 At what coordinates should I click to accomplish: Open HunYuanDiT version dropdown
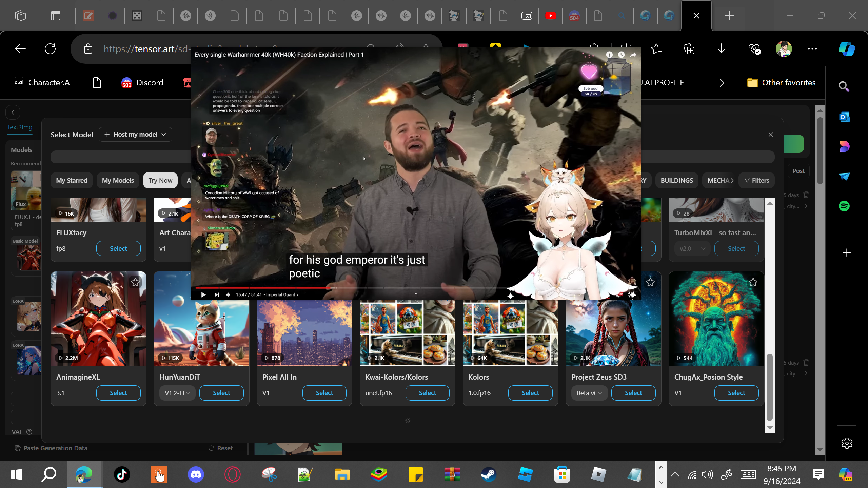click(x=177, y=393)
